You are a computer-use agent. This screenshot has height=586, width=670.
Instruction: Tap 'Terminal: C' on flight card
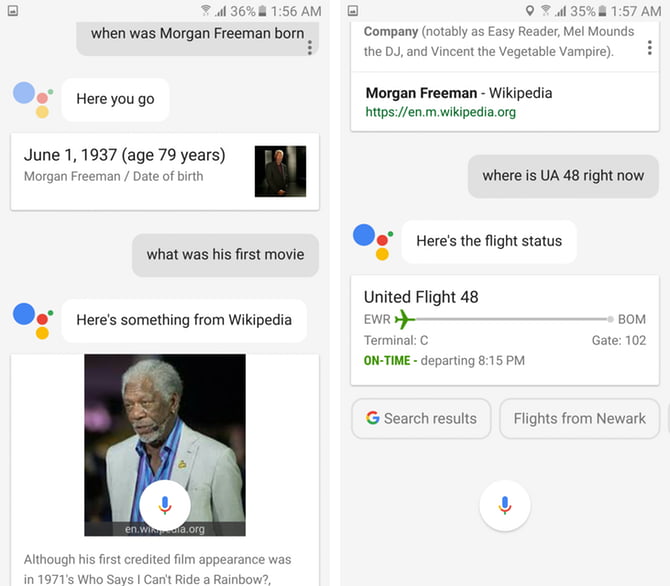tap(396, 341)
